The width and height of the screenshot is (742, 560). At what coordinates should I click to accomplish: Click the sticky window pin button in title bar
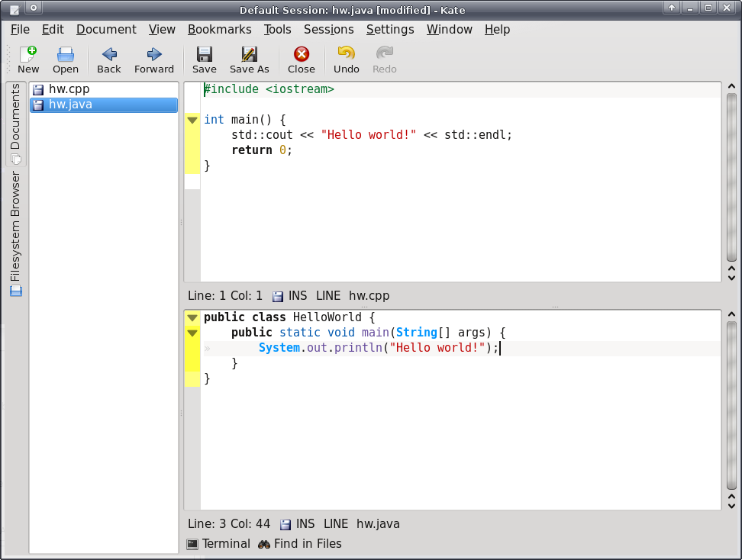[33, 8]
